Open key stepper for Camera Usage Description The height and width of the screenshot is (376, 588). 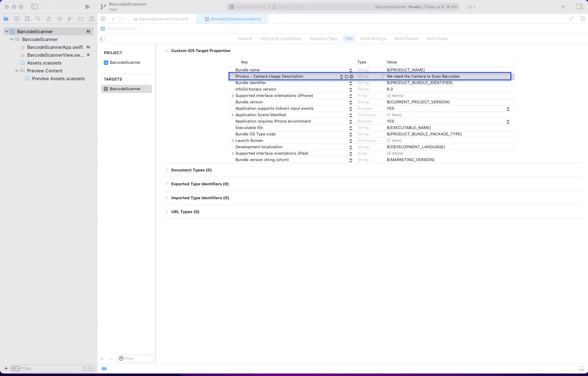[x=341, y=77]
